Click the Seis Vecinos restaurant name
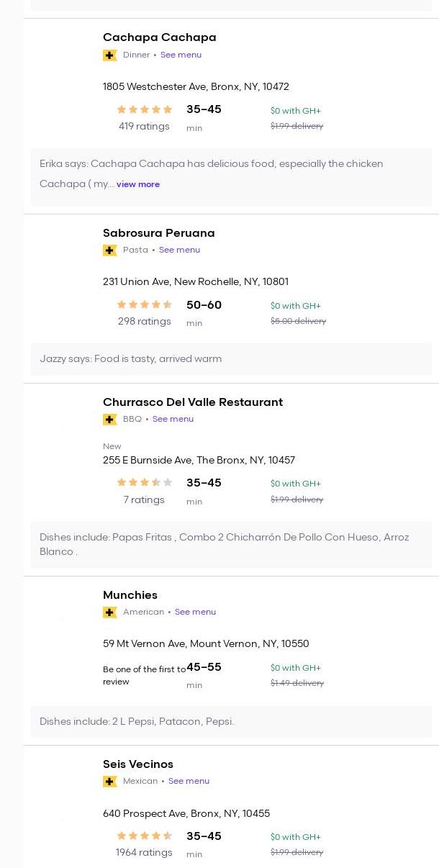This screenshot has width=439, height=868. (x=137, y=764)
